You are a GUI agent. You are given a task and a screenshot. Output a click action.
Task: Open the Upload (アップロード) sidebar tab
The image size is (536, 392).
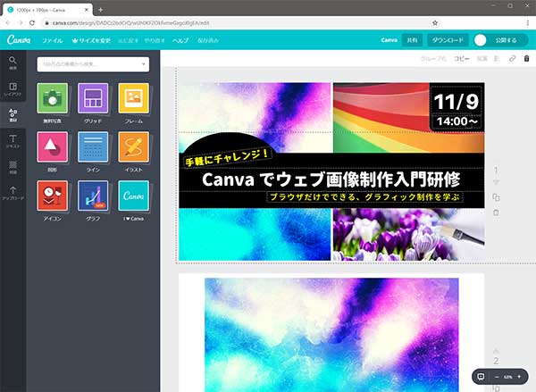pos(13,193)
